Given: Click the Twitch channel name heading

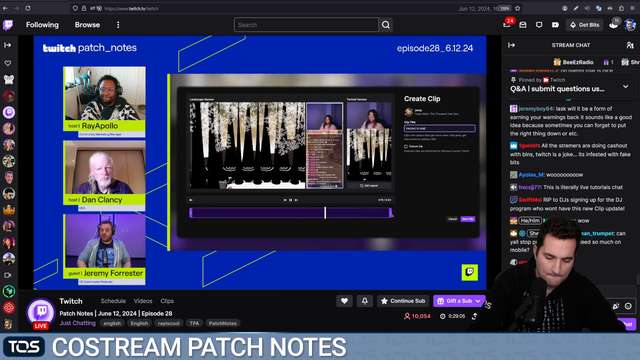Looking at the screenshot, I should tap(71, 301).
